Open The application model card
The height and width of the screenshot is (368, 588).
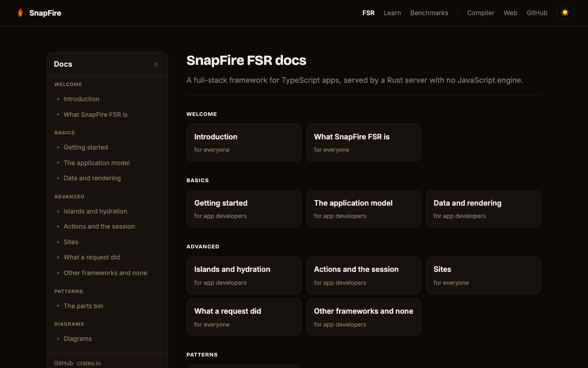(364, 209)
